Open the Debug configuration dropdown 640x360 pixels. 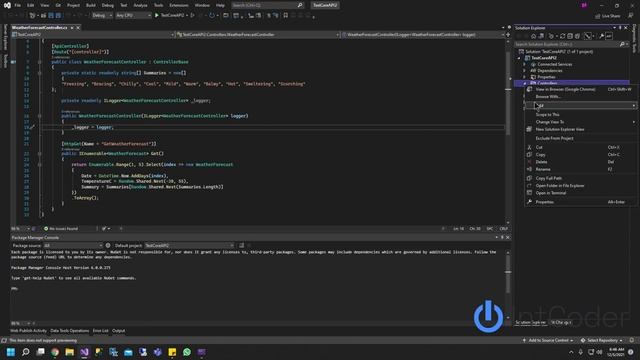(102, 16)
